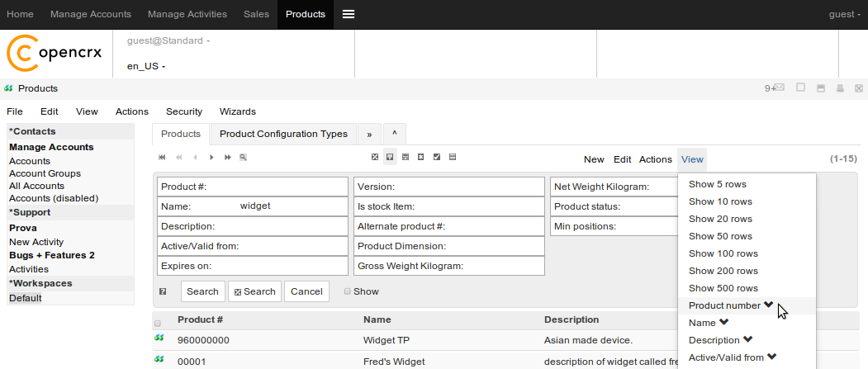Image resolution: width=868 pixels, height=369 pixels.
Task: Click the Name search input field
Action: [291, 206]
